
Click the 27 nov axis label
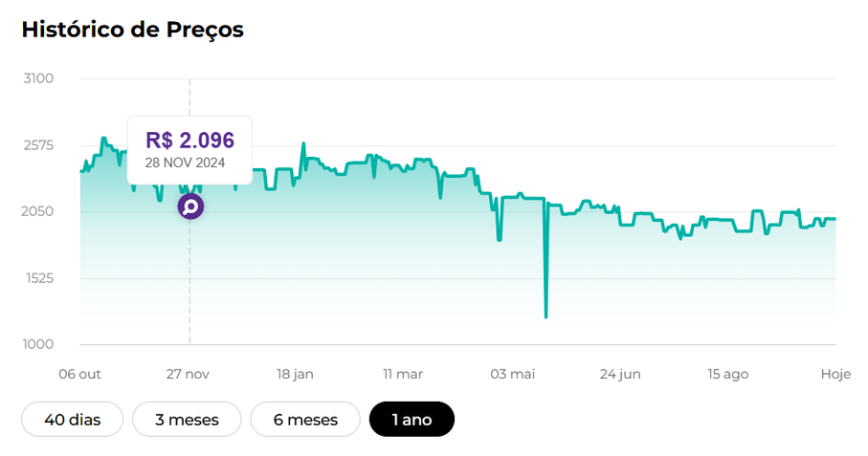[189, 374]
